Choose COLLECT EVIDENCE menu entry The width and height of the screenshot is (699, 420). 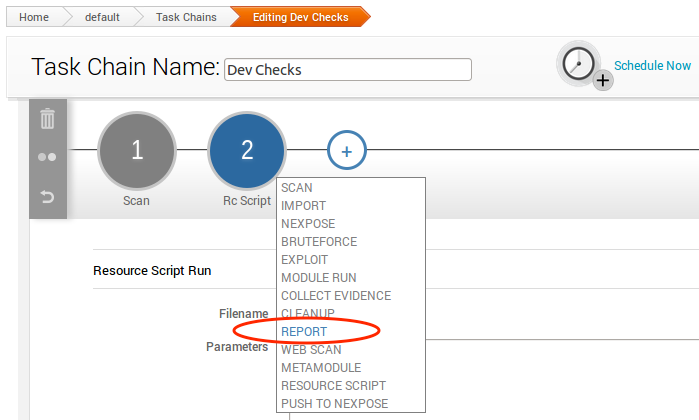[x=336, y=296]
